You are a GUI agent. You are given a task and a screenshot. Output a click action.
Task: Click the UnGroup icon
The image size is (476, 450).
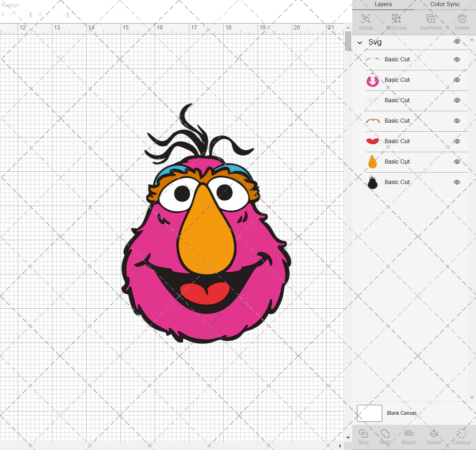point(396,19)
